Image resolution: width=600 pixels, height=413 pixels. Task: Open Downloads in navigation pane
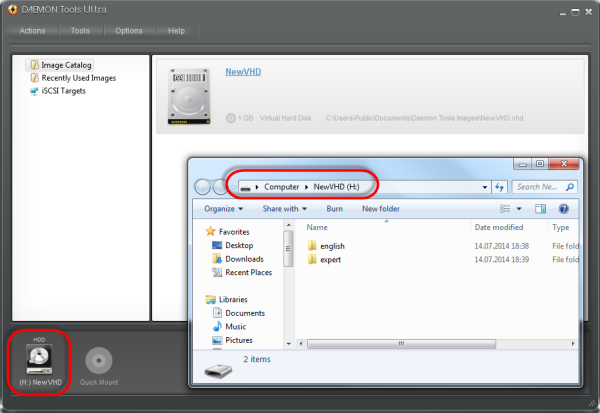pyautogui.click(x=244, y=259)
